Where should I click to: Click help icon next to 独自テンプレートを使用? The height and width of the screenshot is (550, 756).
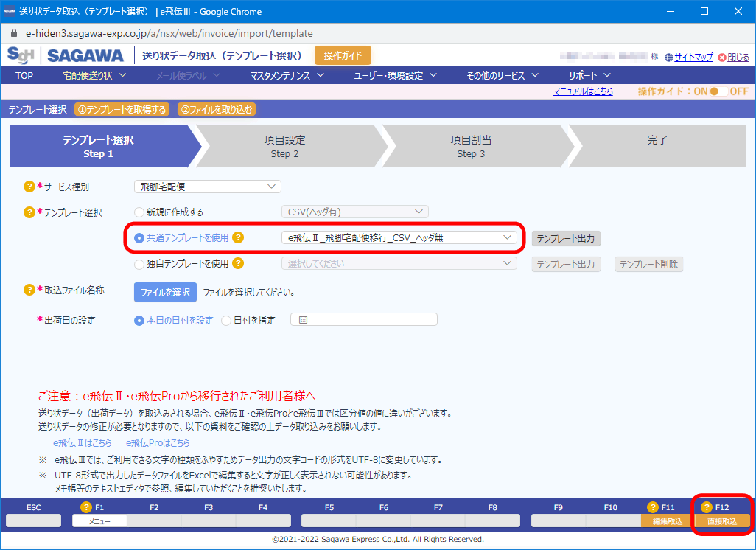point(238,263)
